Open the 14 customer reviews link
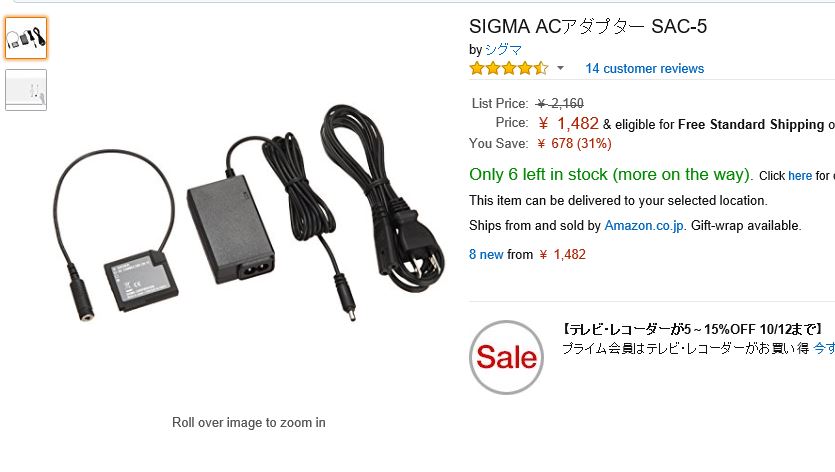The width and height of the screenshot is (835, 472). point(644,68)
